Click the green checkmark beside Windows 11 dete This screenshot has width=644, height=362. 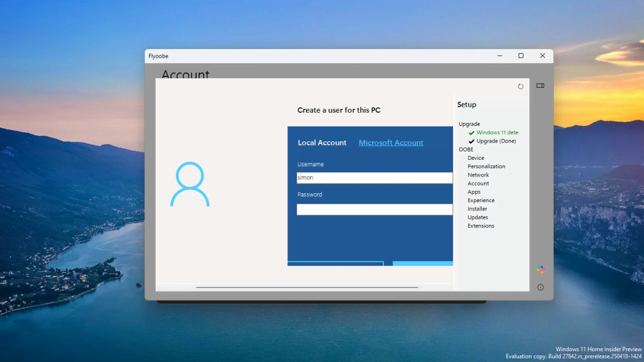click(x=472, y=133)
